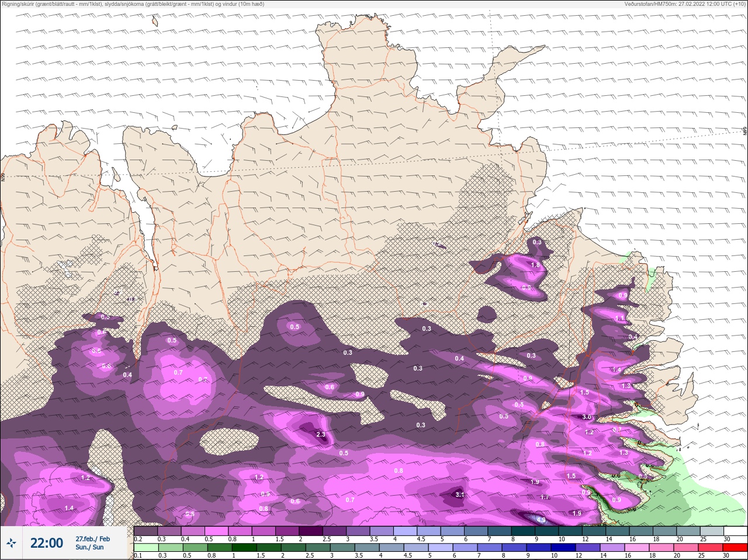Click the Veðurstofan star logo icon
Screen dimensions: 748x560
pyautogui.click(x=11, y=543)
